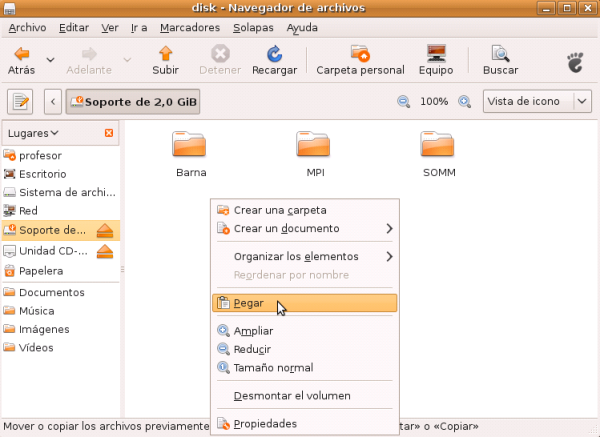The height and width of the screenshot is (437, 600).
Task: Zoom out with the minus magnifier icon
Action: pos(404,102)
